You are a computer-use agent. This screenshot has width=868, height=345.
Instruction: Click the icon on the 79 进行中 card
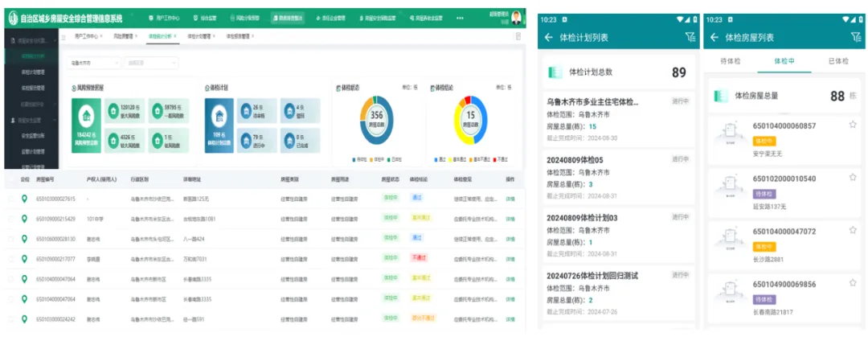click(x=246, y=140)
